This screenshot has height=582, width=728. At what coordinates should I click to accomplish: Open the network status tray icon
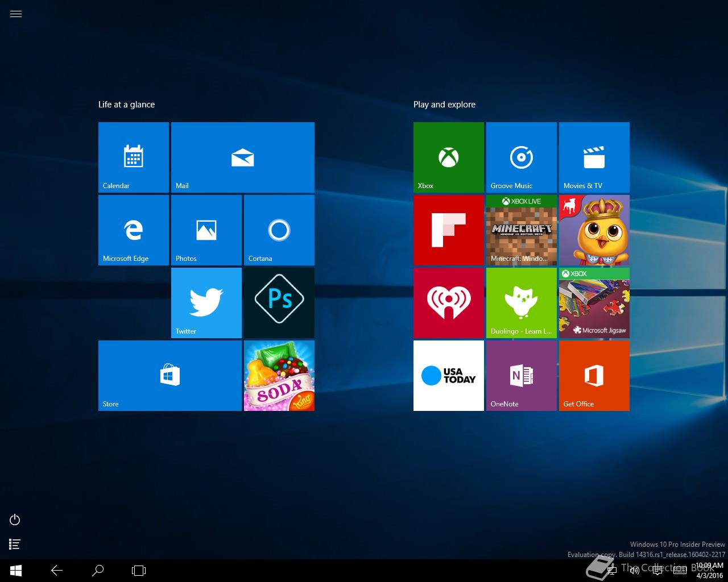pos(611,571)
